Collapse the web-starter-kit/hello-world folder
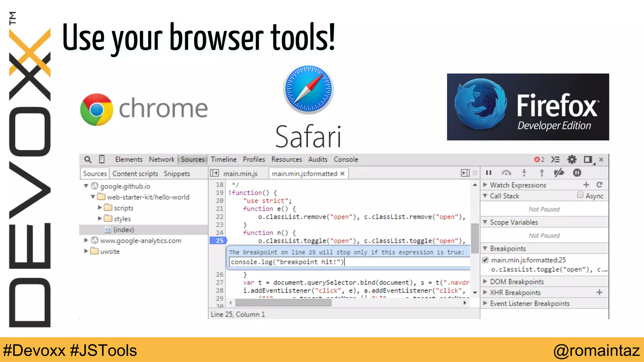644x362 pixels. point(93,197)
